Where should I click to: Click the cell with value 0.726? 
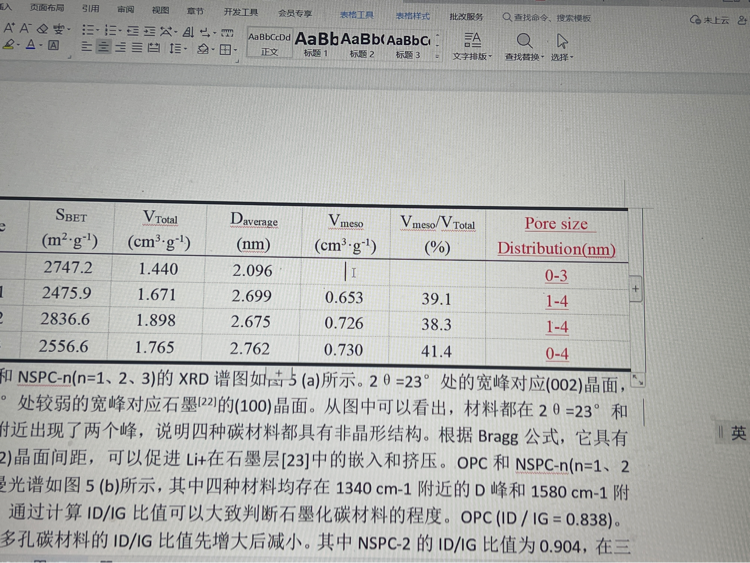344,323
